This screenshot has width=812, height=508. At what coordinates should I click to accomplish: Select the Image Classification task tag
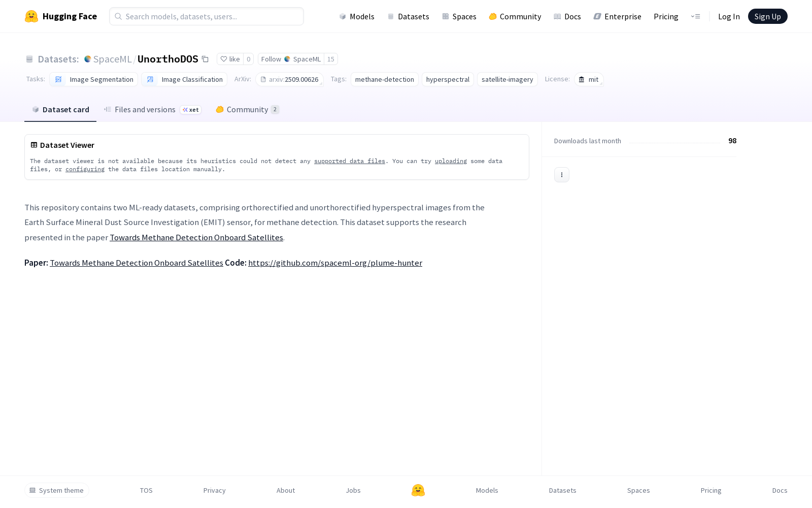[184, 79]
